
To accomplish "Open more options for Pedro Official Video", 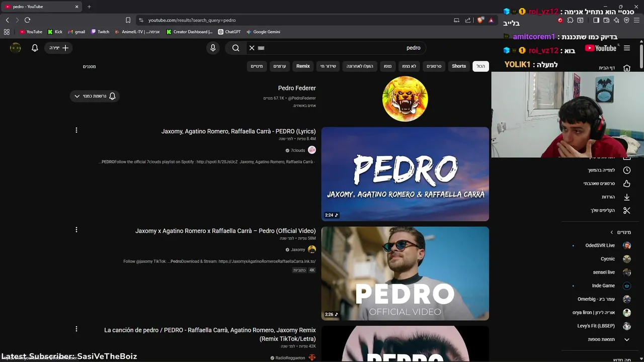I will pyautogui.click(x=76, y=230).
